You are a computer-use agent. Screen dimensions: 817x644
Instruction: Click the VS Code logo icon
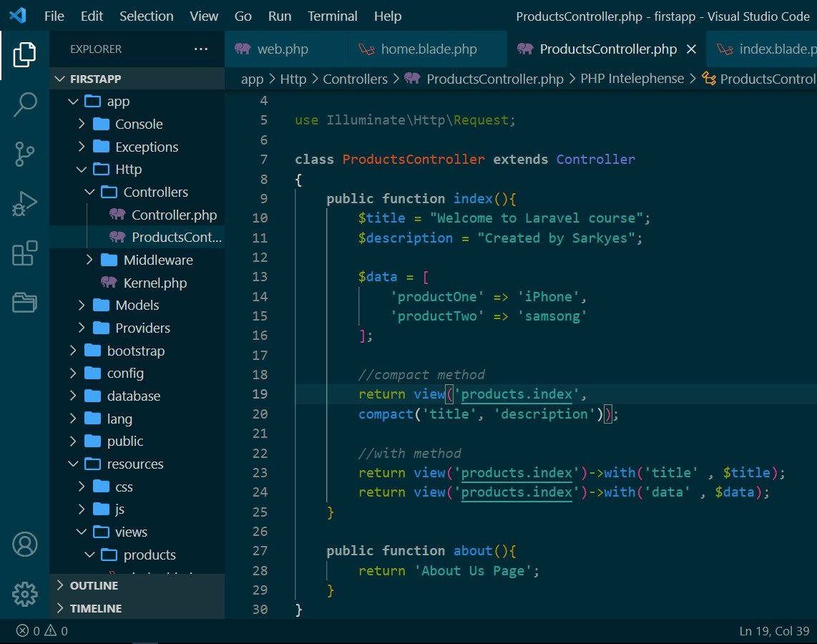click(x=18, y=16)
